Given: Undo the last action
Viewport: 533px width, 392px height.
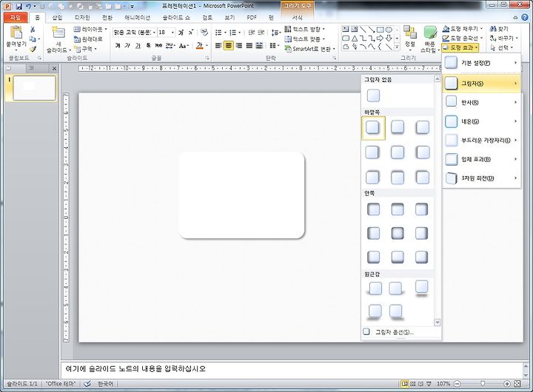Looking at the screenshot, I should pos(29,7).
